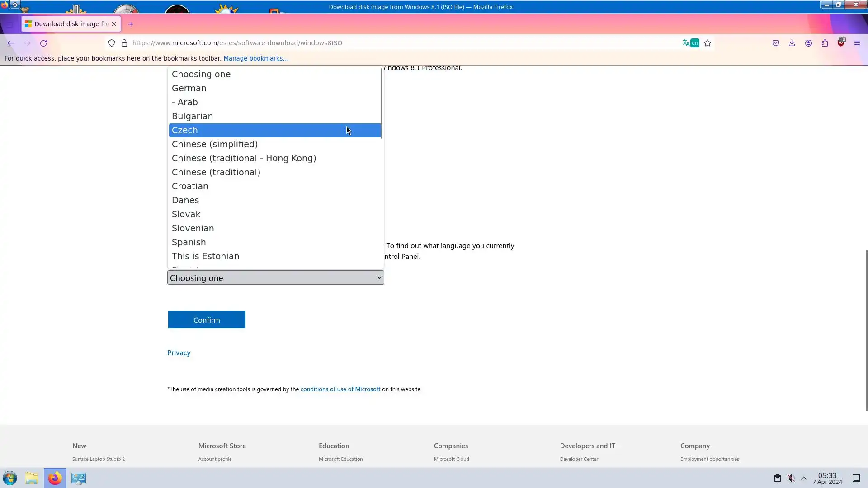Viewport: 868px width, 488px height.
Task: Open tracking protection shield
Action: pos(112,43)
